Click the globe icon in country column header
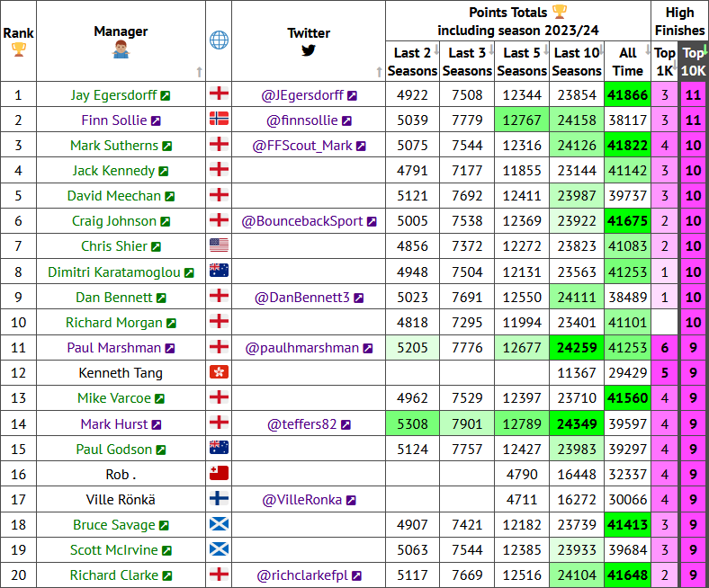709x588 pixels. point(219,40)
